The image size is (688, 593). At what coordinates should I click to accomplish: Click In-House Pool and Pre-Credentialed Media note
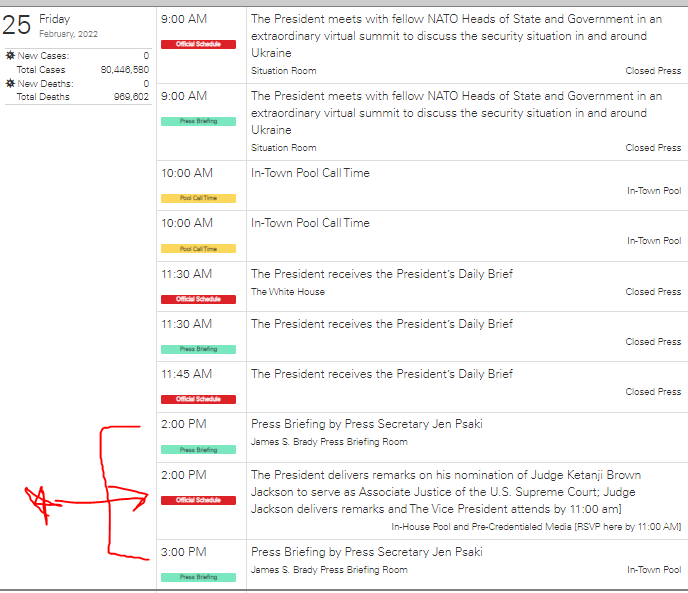(536, 527)
